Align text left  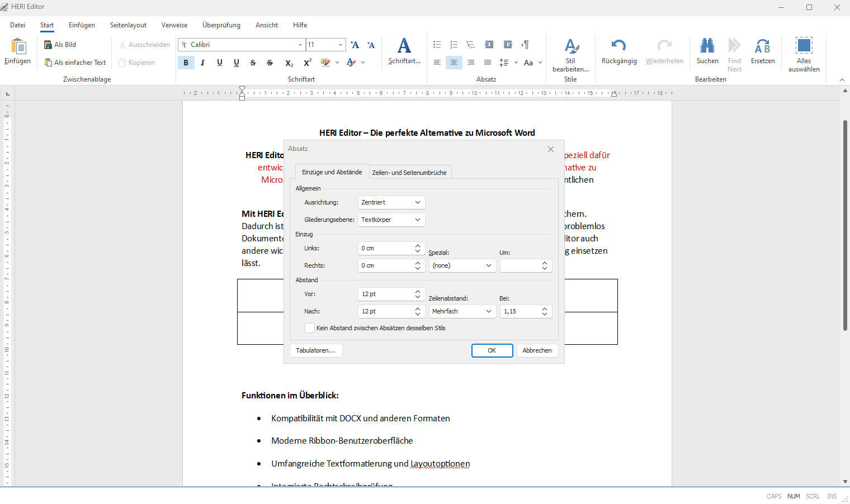coord(437,63)
